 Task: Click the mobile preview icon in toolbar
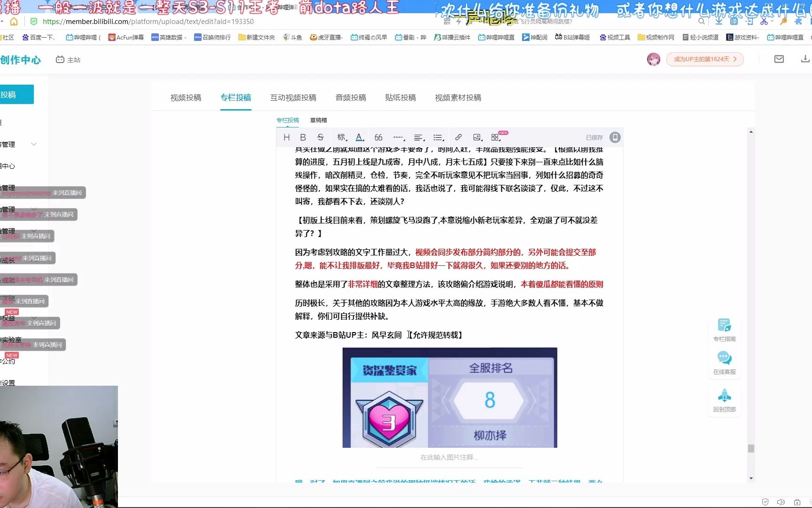(x=615, y=137)
